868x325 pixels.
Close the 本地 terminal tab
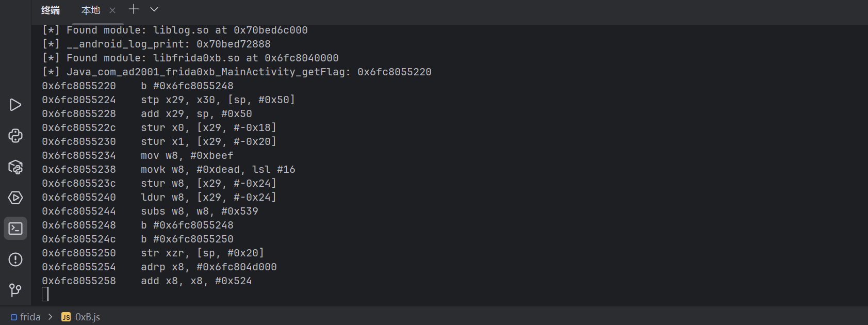pyautogui.click(x=112, y=10)
